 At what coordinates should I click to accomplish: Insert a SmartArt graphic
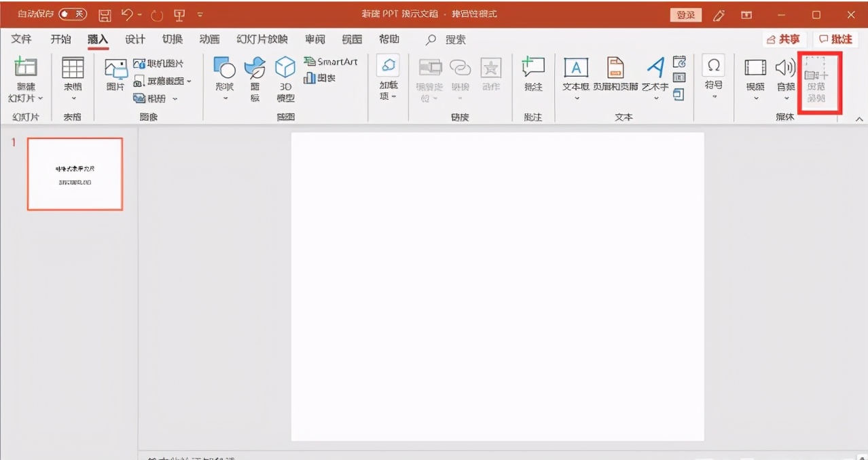(x=330, y=62)
